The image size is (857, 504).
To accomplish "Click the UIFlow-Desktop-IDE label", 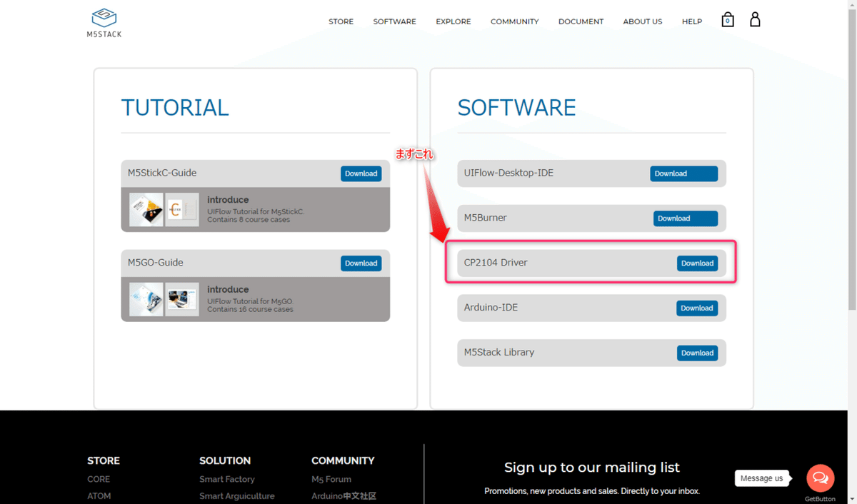I will pos(508,173).
